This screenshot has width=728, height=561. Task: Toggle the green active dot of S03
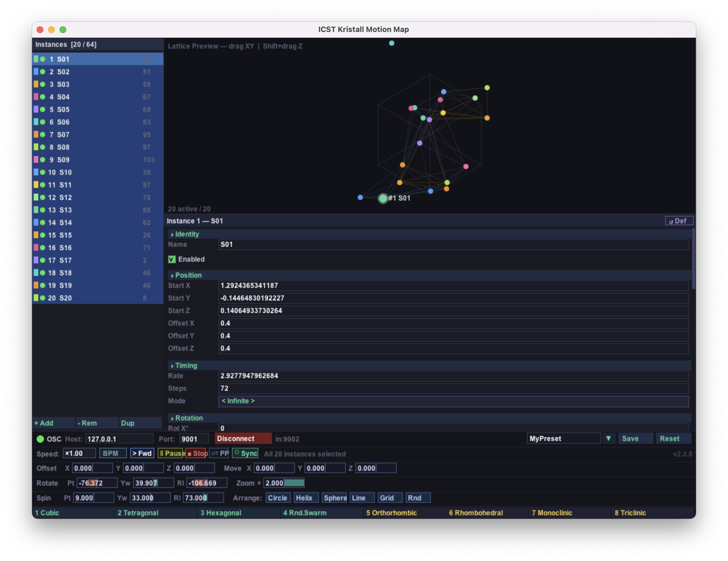[x=43, y=84]
